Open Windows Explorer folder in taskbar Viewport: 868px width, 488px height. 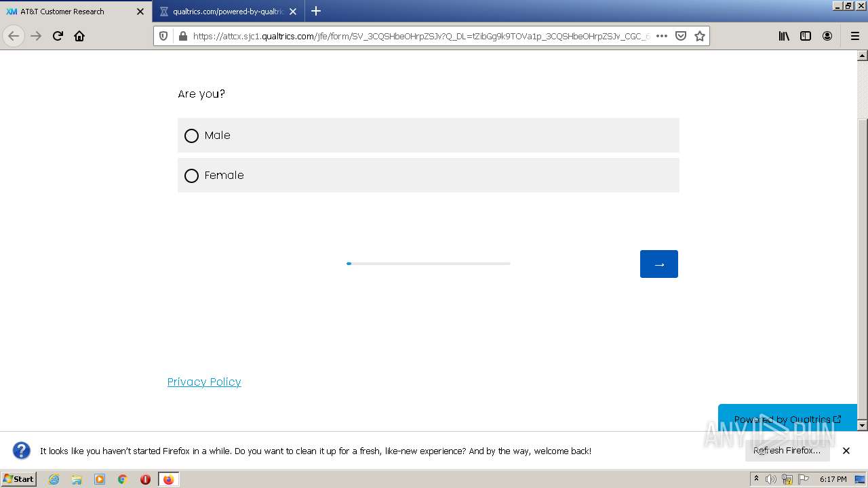77,479
